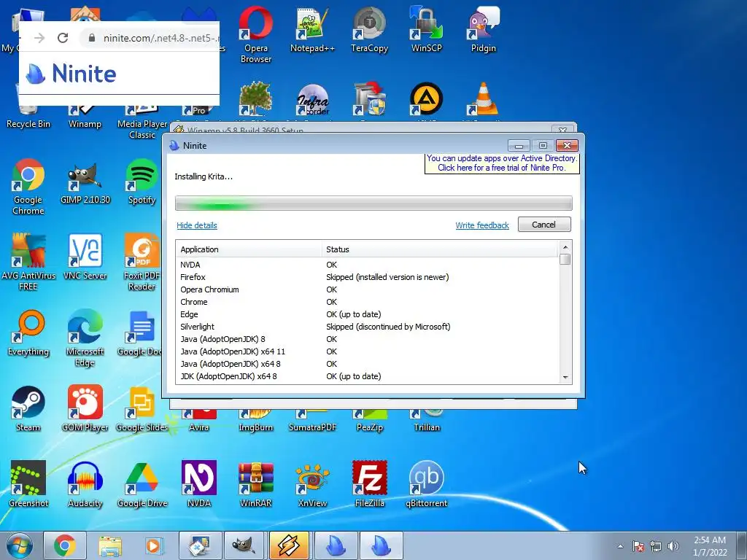Open the Steam desktop shortcut

click(x=28, y=408)
